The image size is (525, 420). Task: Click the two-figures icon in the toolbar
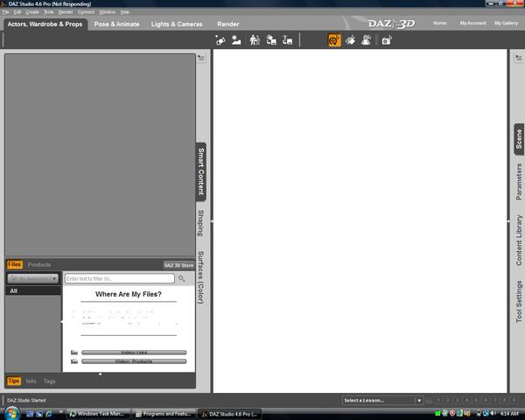[x=255, y=40]
